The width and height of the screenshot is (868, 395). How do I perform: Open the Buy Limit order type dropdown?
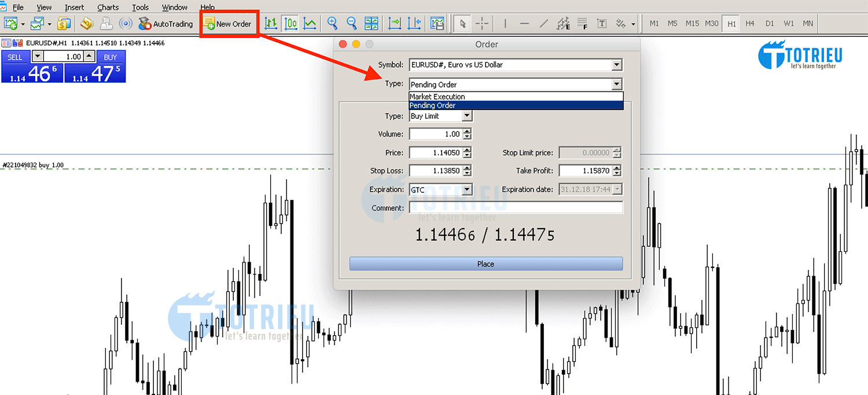point(466,116)
